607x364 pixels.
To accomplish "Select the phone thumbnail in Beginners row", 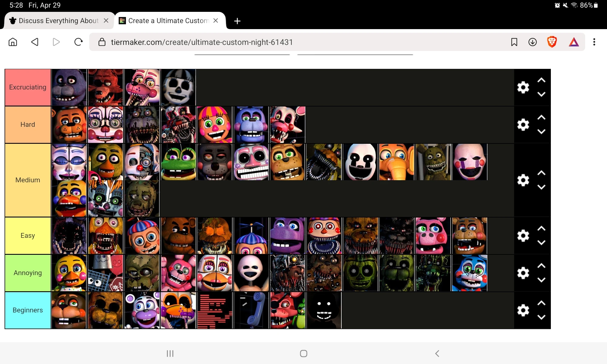I will [251, 310].
